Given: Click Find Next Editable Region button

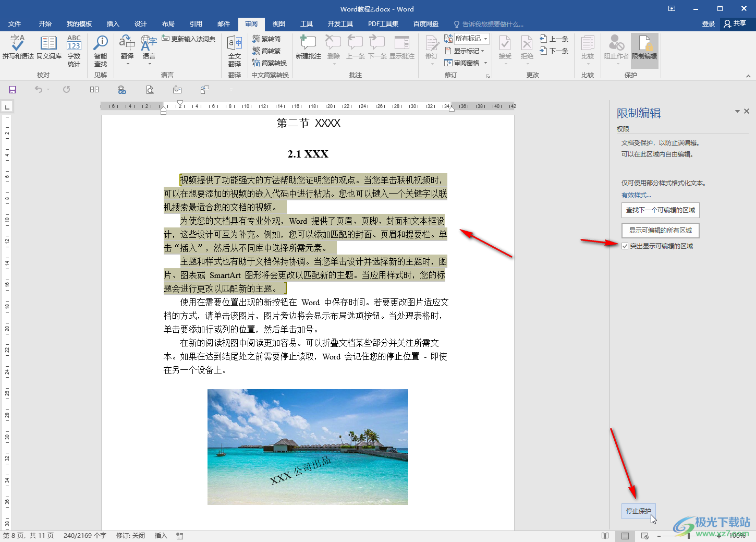Looking at the screenshot, I should click(660, 210).
